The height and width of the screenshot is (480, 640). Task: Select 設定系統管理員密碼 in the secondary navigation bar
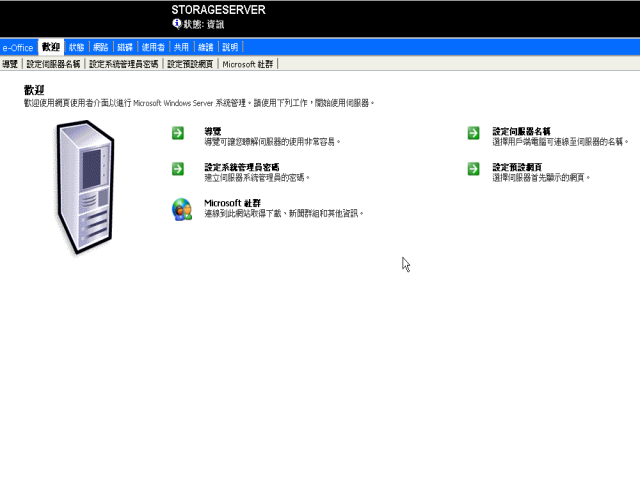point(124,64)
